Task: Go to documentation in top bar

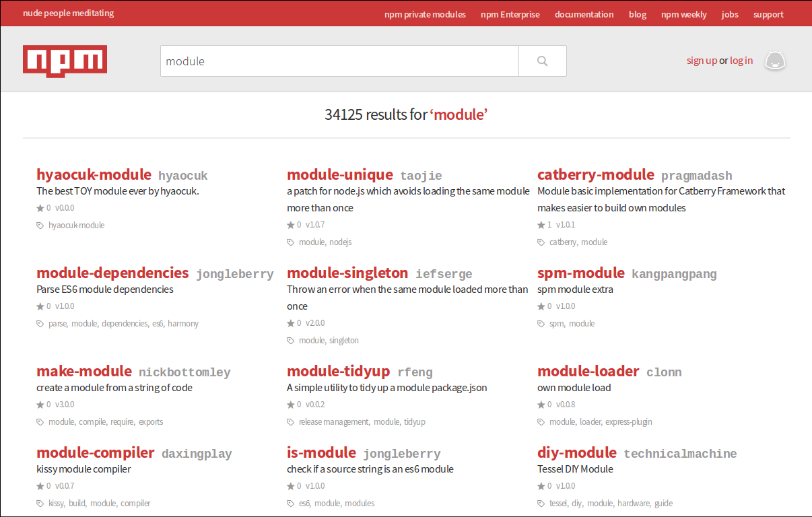Action: [x=584, y=14]
